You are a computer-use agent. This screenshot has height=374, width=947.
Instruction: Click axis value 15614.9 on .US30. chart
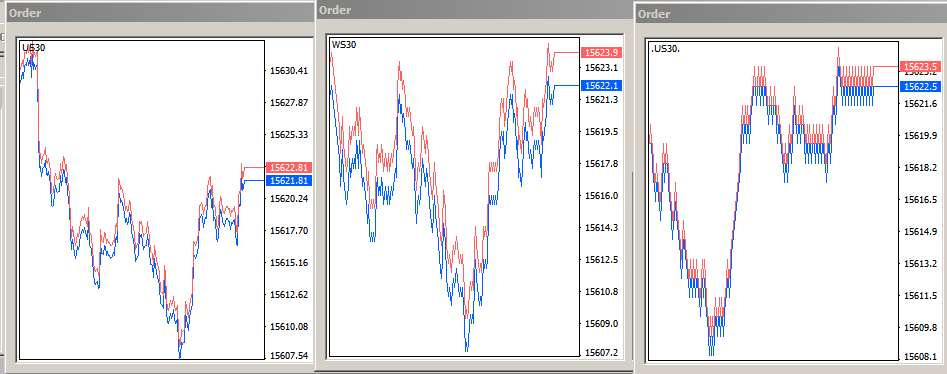click(x=920, y=231)
